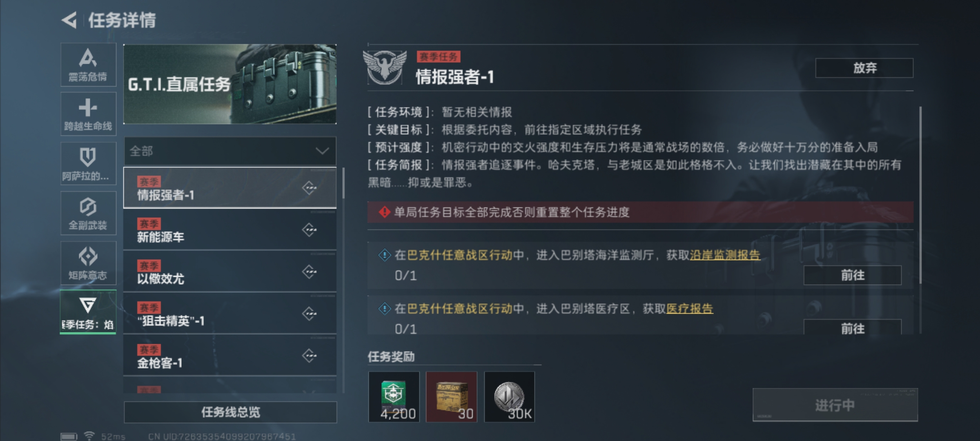Screen dimensions: 980x441
Task: Open the 阿萨拉的… shield category
Action: (x=88, y=164)
